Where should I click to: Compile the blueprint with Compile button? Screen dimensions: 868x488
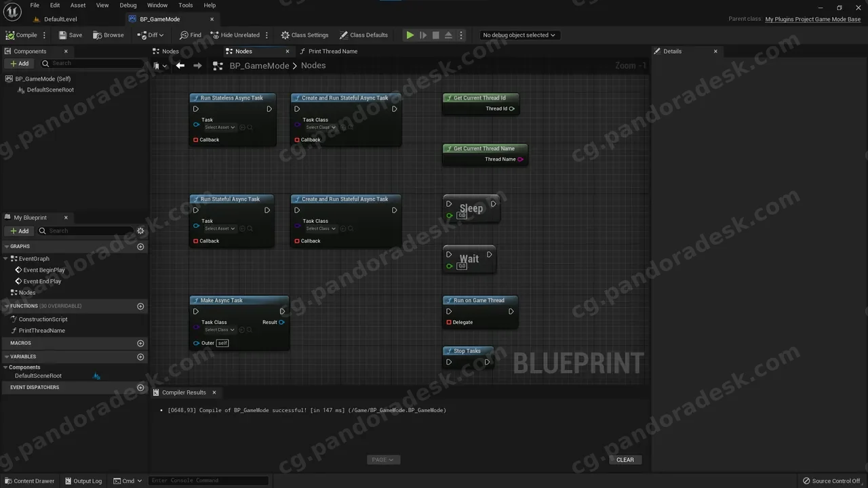coord(22,35)
